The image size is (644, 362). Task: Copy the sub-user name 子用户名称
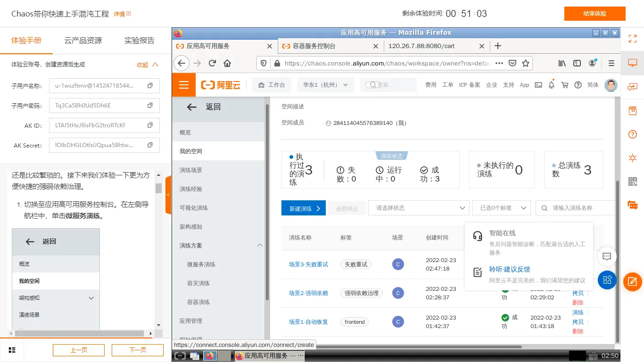click(x=150, y=86)
